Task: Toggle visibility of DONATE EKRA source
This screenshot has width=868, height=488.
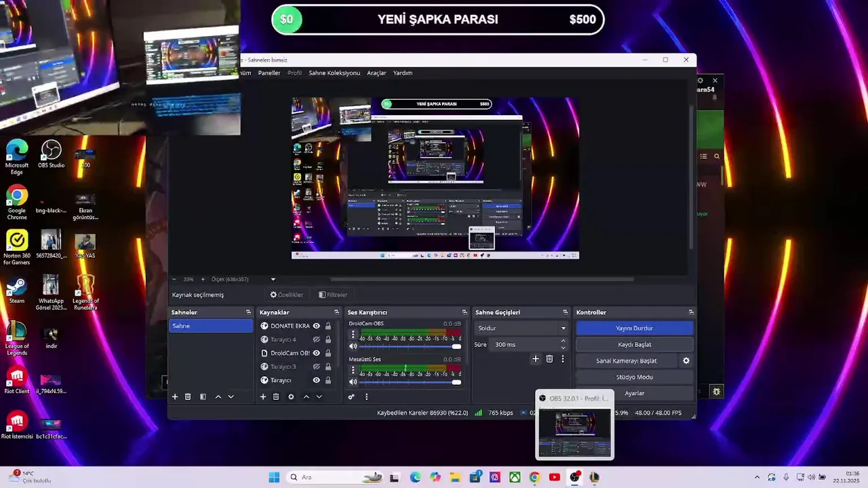Action: 316,326
